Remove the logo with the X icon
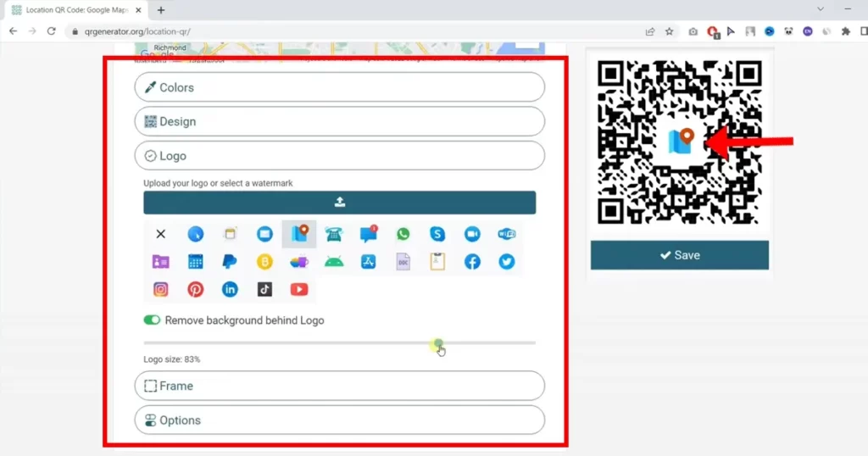868x456 pixels. tap(160, 234)
